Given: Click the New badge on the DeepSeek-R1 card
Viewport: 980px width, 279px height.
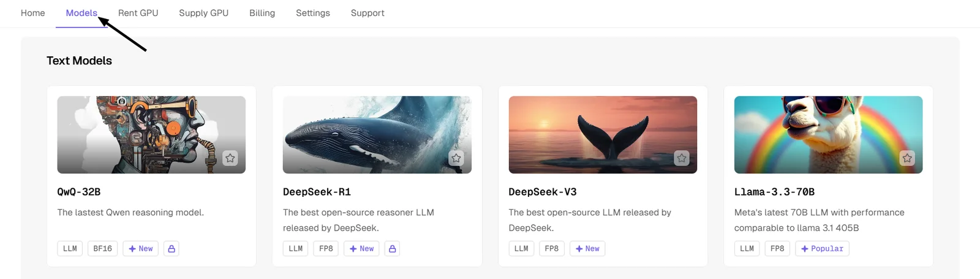Looking at the screenshot, I should (x=362, y=248).
